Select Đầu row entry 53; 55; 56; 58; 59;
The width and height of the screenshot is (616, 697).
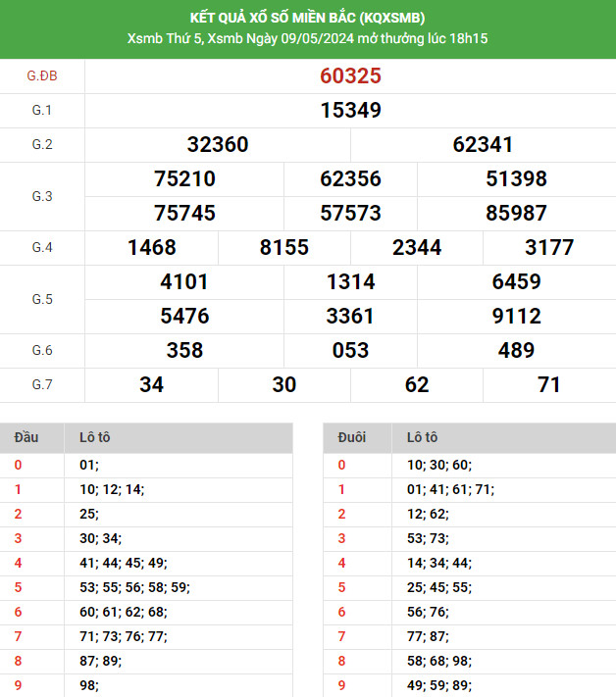pyautogui.click(x=134, y=587)
